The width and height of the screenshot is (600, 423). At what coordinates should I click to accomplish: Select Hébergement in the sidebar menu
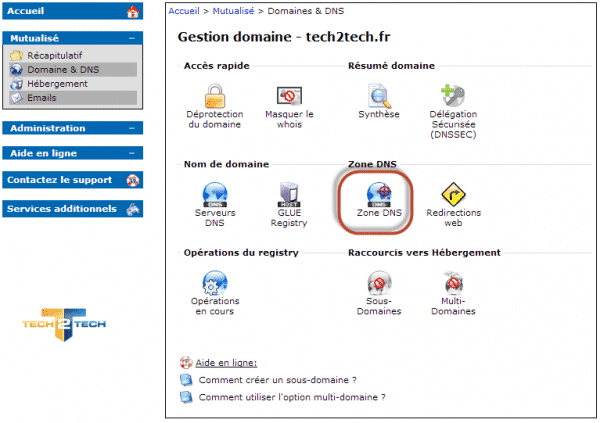tap(57, 84)
